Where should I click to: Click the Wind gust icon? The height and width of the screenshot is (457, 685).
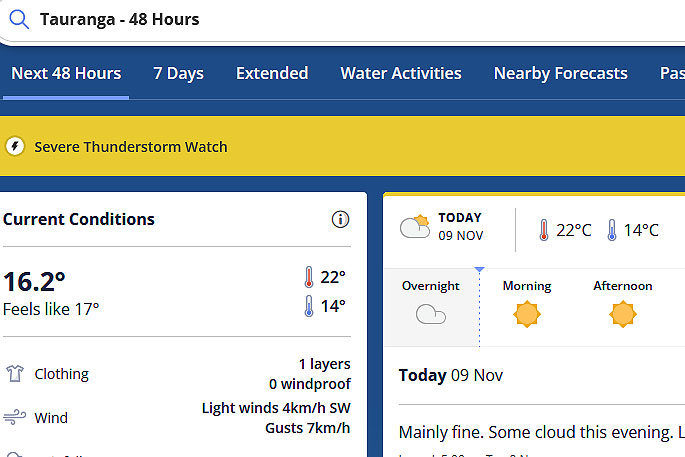[15, 417]
